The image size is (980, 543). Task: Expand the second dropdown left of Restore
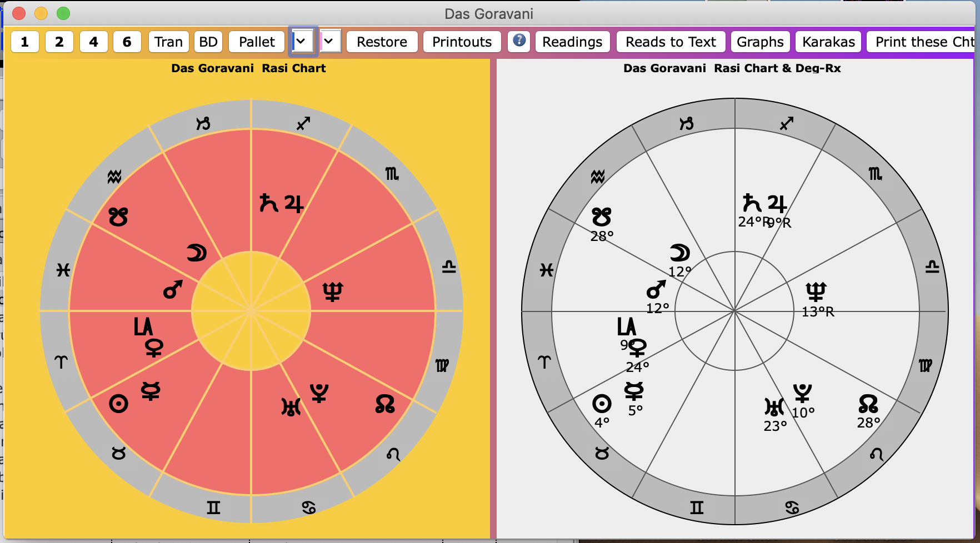point(330,42)
